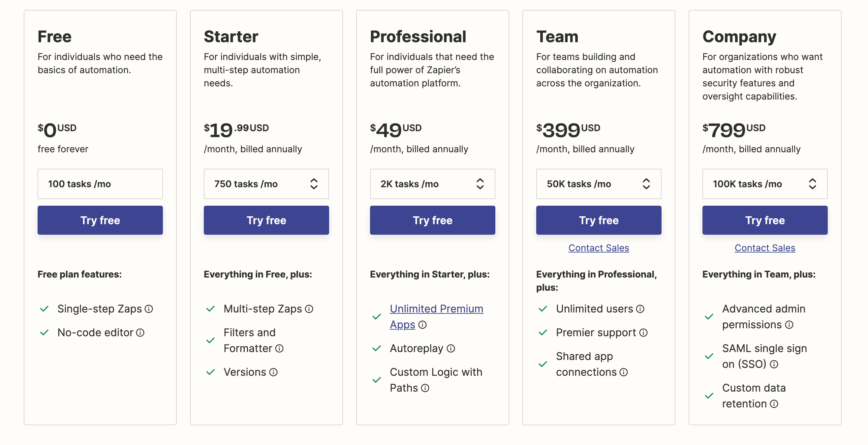This screenshot has width=868, height=445.
Task: Open info tooltip for Autoreplay
Action: pyautogui.click(x=451, y=349)
